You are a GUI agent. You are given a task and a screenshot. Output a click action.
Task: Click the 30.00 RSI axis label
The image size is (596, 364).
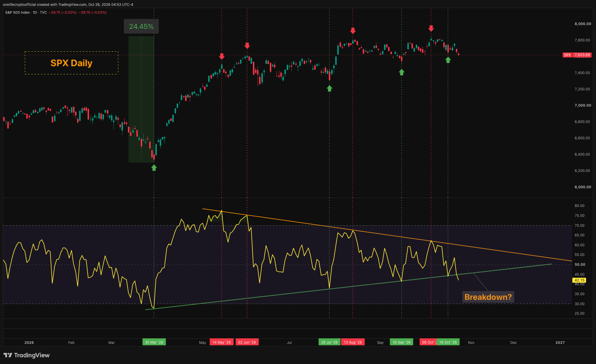point(580,304)
